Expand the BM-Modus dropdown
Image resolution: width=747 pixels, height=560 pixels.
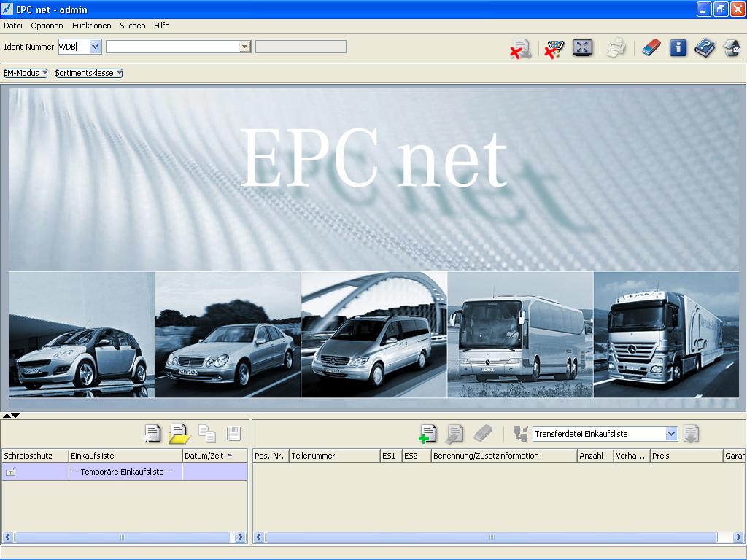[26, 73]
